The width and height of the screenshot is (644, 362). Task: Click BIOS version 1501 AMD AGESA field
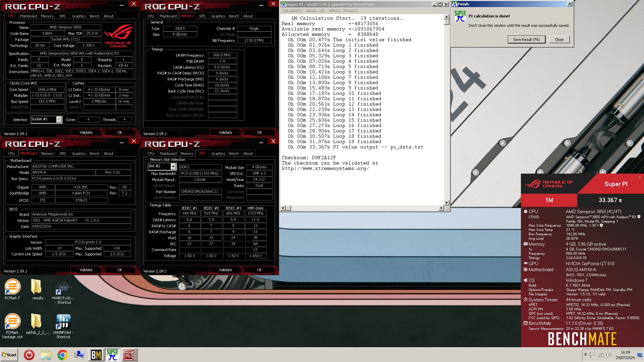point(81,220)
